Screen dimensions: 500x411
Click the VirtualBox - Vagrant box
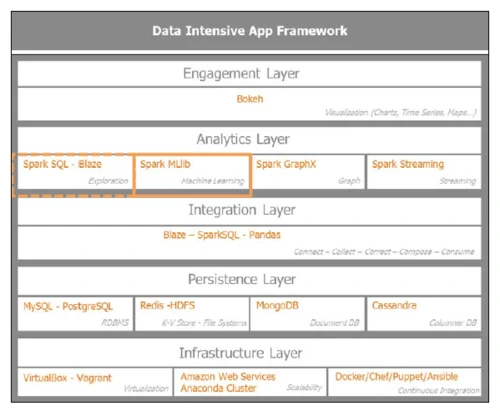tap(95, 382)
